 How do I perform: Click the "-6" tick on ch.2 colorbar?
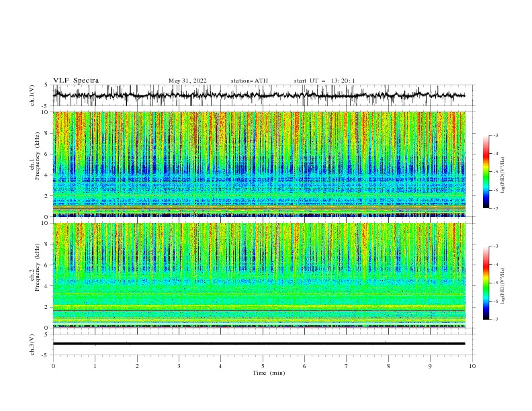pyautogui.click(x=496, y=301)
